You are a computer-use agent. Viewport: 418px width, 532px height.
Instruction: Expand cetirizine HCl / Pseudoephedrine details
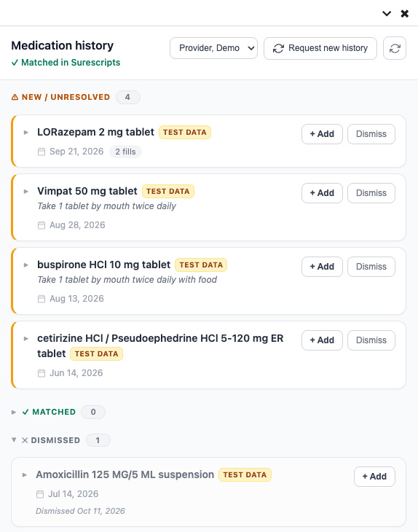[26, 339]
